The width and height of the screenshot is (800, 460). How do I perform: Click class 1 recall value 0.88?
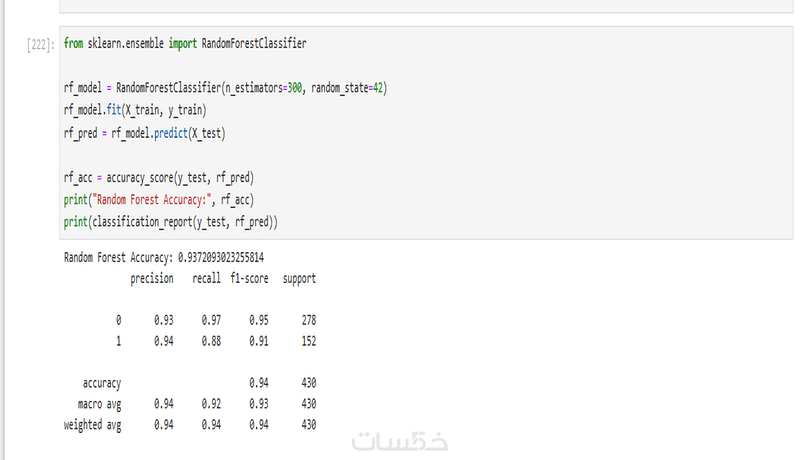[x=211, y=341]
